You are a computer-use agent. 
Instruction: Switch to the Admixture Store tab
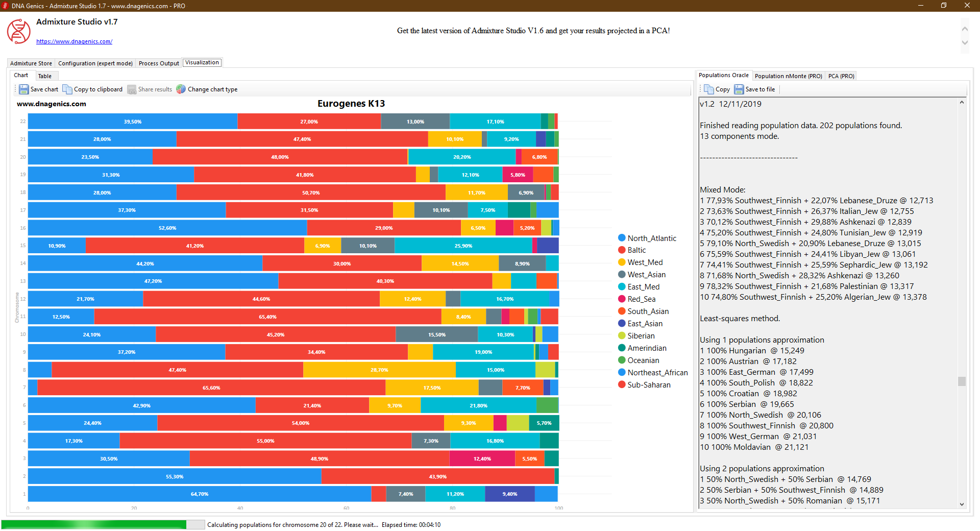click(31, 63)
